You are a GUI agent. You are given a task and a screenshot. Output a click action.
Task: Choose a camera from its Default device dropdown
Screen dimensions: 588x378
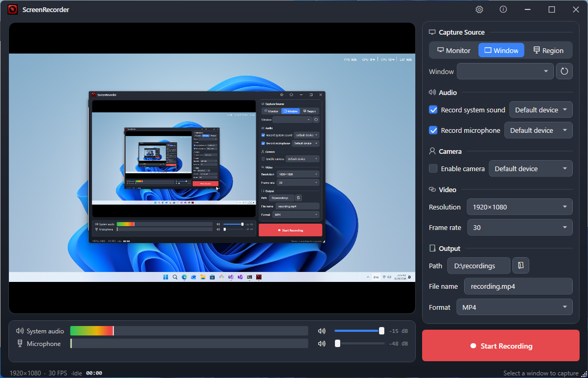coord(531,169)
